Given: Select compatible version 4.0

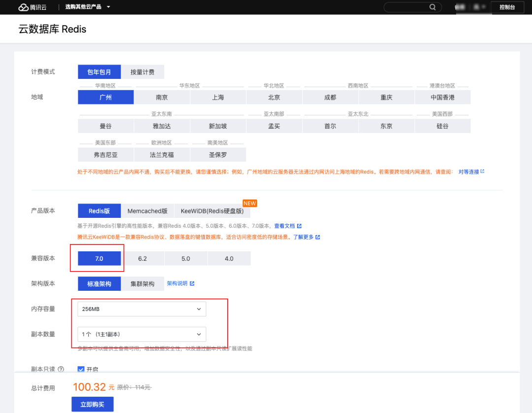Looking at the screenshot, I should tap(229, 258).
